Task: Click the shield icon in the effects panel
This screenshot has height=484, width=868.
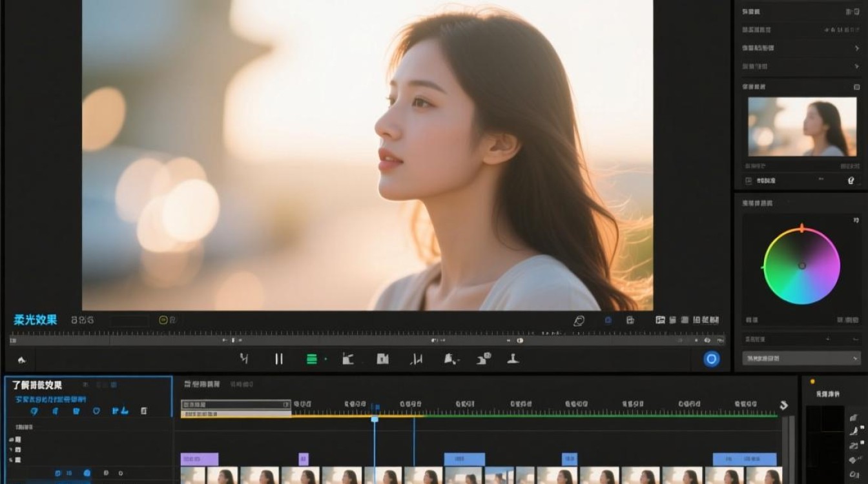Action: point(96,410)
